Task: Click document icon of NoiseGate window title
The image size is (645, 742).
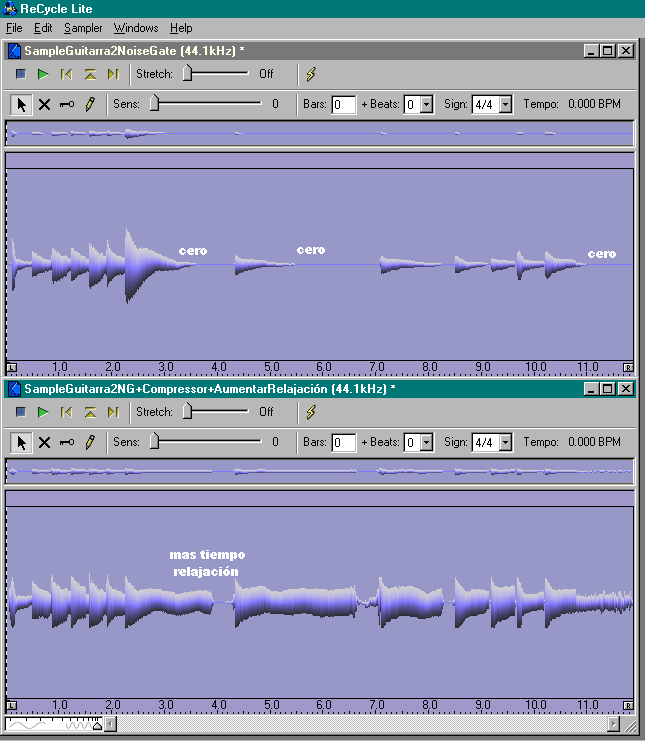Action: [x=14, y=51]
